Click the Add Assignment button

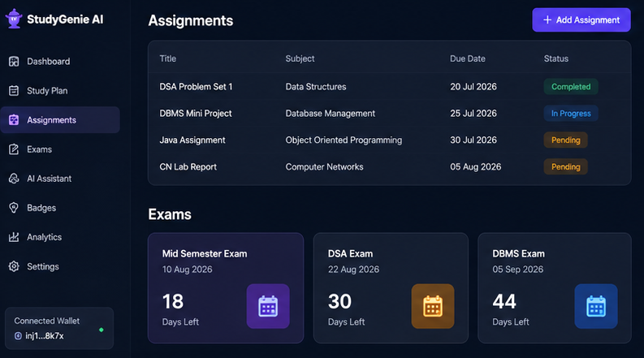coord(581,19)
